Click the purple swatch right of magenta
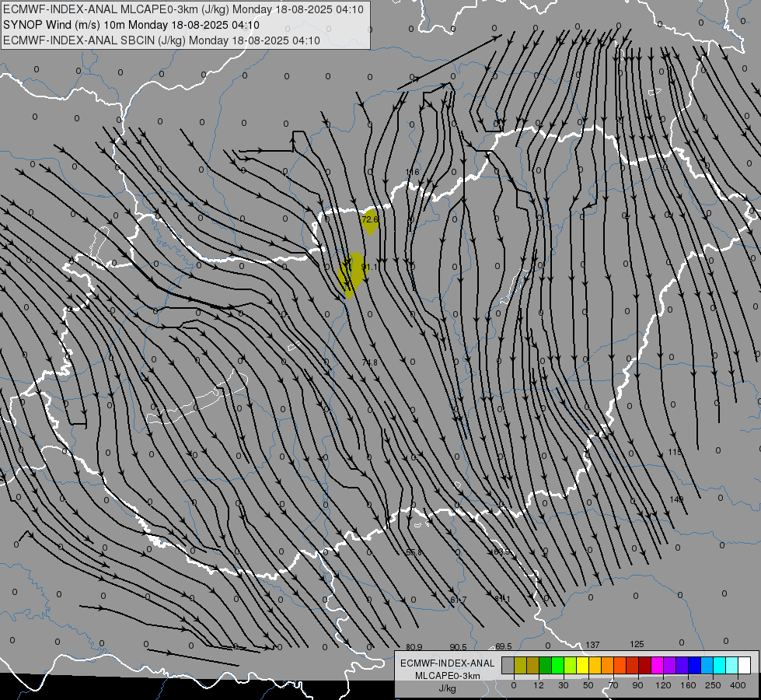 tap(670, 665)
